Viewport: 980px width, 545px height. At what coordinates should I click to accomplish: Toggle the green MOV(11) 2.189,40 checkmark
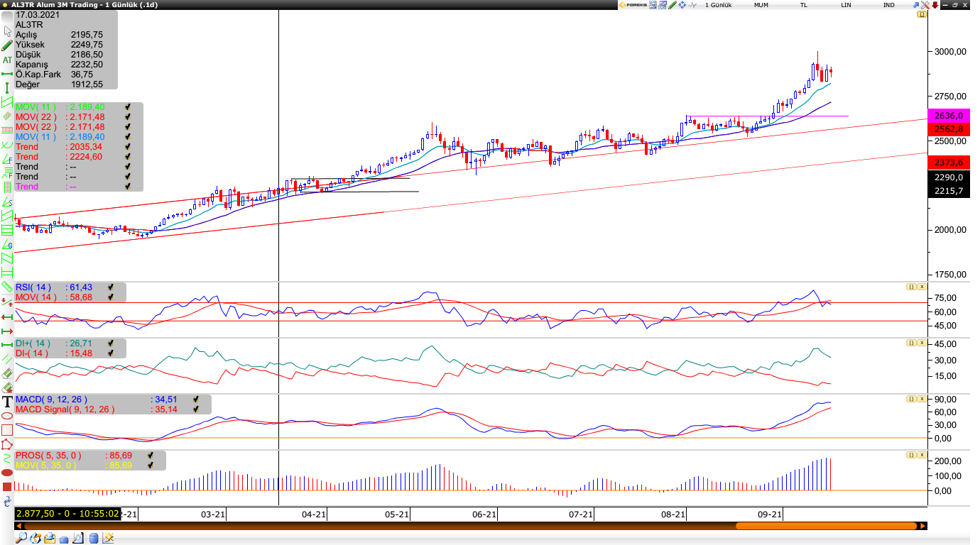tap(128, 107)
